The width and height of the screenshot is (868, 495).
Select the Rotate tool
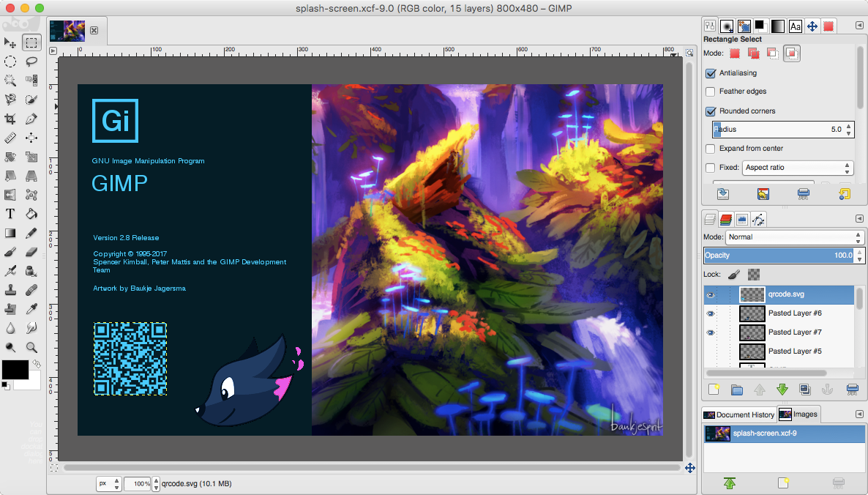10,157
